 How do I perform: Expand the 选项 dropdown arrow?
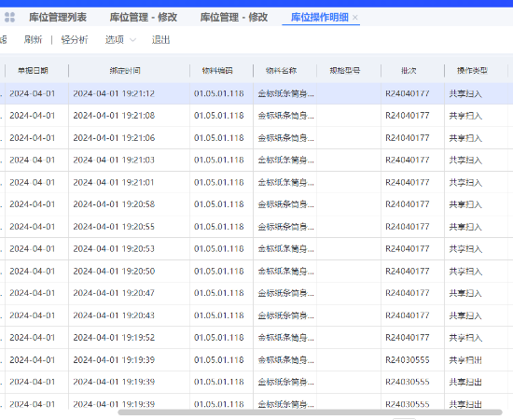click(x=132, y=40)
